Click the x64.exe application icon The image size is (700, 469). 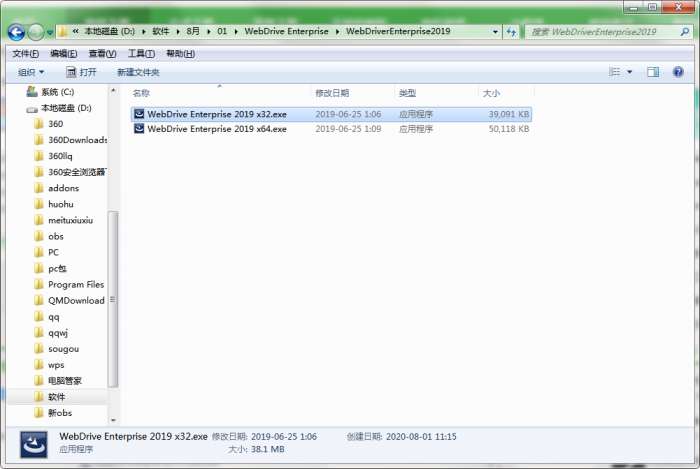(139, 129)
